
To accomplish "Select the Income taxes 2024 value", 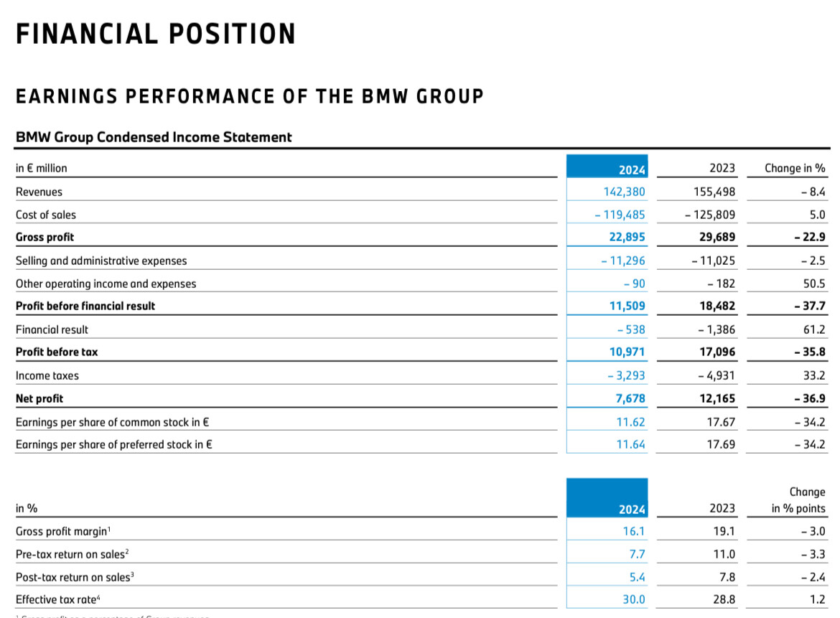I will coord(626,375).
